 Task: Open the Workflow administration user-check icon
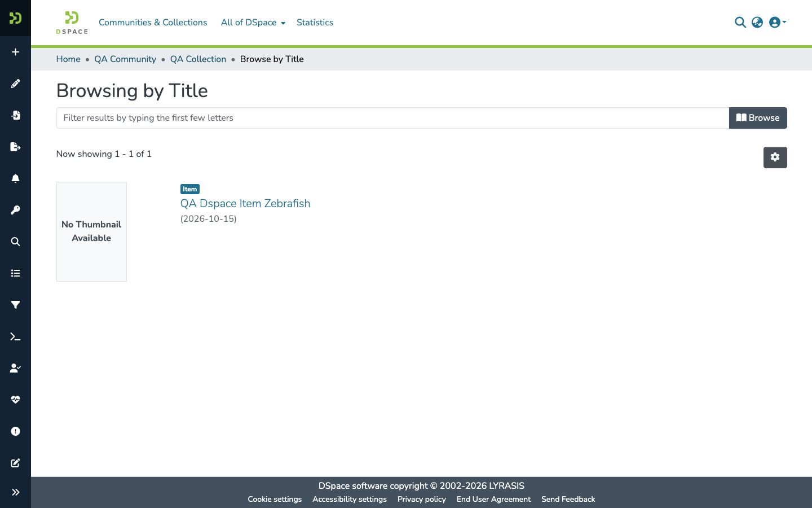15,368
